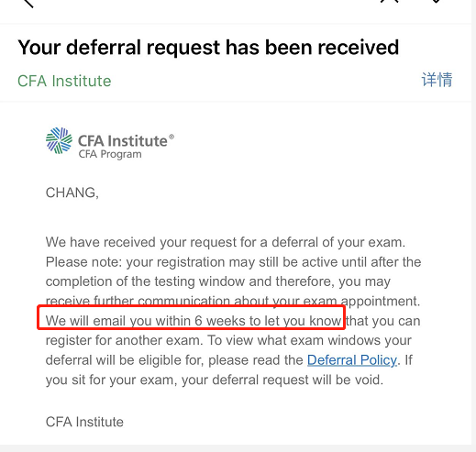Tap the rightmost icon in the top bar

click(x=437, y=2)
